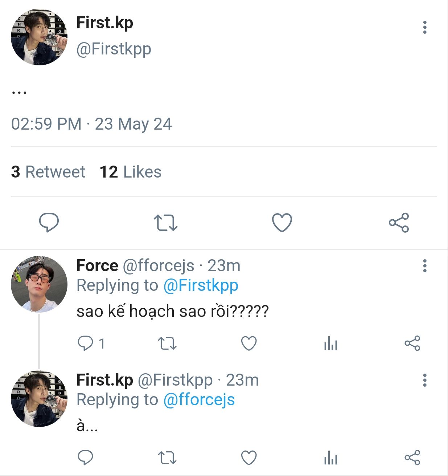
Task: Open the @Firstkpp mention link
Action: point(201,285)
